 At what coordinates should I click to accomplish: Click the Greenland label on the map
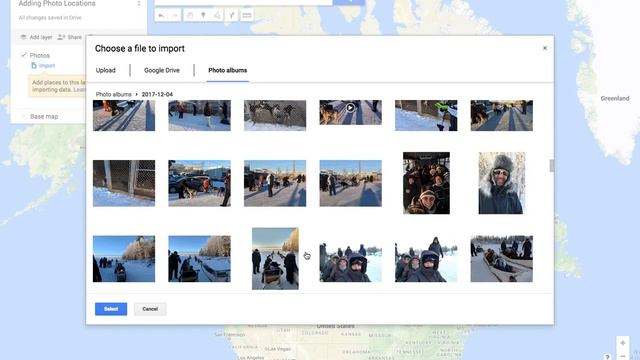615,98
